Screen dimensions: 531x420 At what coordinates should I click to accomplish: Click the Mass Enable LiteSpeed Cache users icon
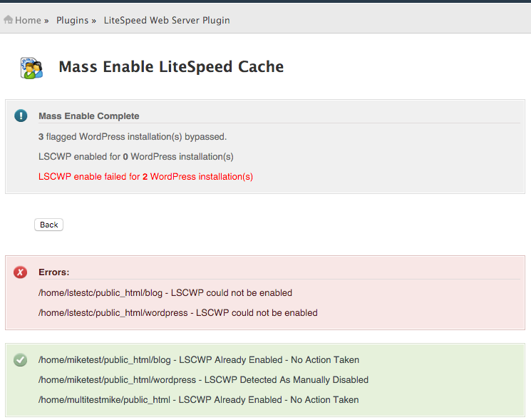point(31,68)
